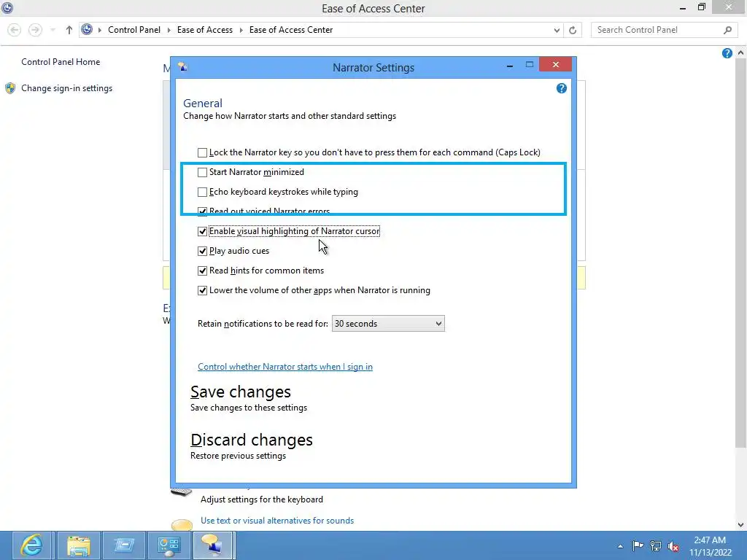Screen dimensions: 747x560
Task: Click the Ease of Access address bar icon
Action: [87, 29]
